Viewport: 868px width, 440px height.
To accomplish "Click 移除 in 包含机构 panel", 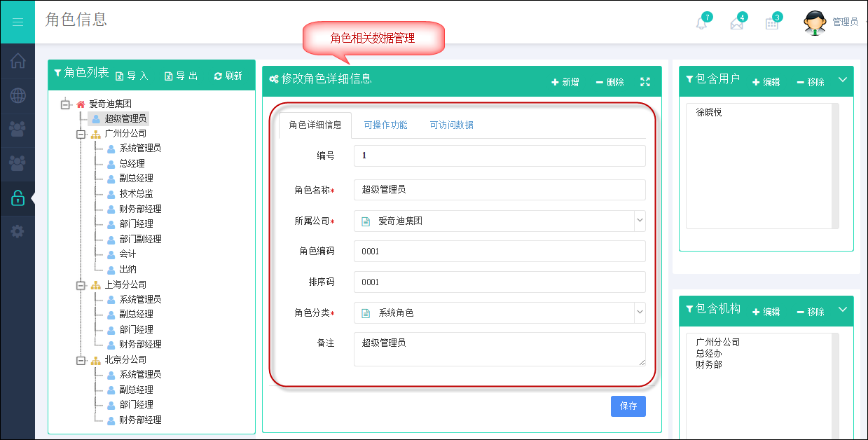I will pyautogui.click(x=811, y=312).
